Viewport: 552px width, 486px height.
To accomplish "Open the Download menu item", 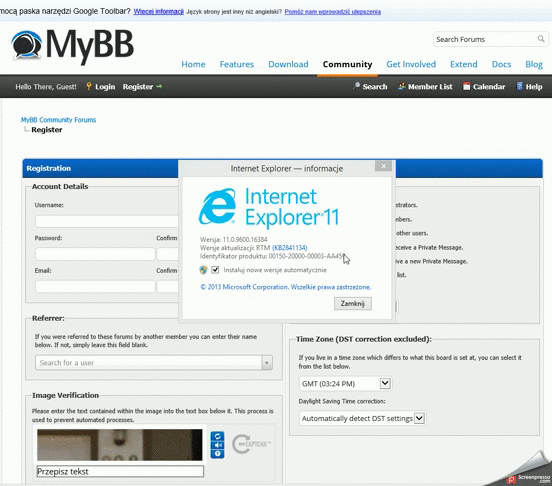I will click(x=288, y=64).
